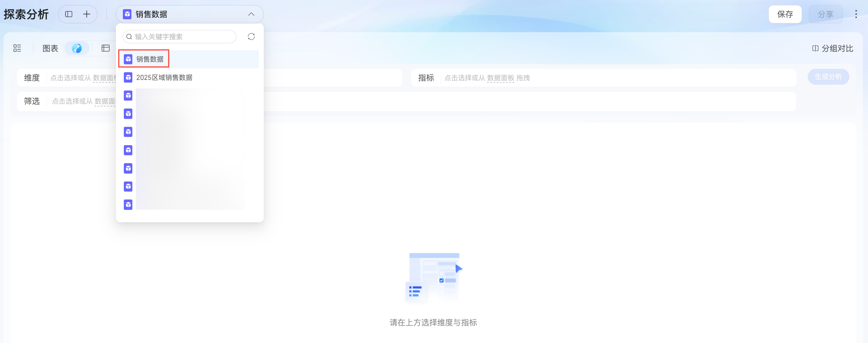Select the smart chart blue swirl icon
The height and width of the screenshot is (343, 868).
click(77, 48)
